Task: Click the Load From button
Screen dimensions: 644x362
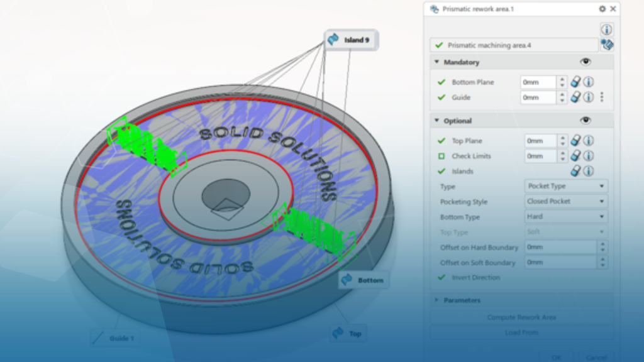Action: pyautogui.click(x=521, y=332)
